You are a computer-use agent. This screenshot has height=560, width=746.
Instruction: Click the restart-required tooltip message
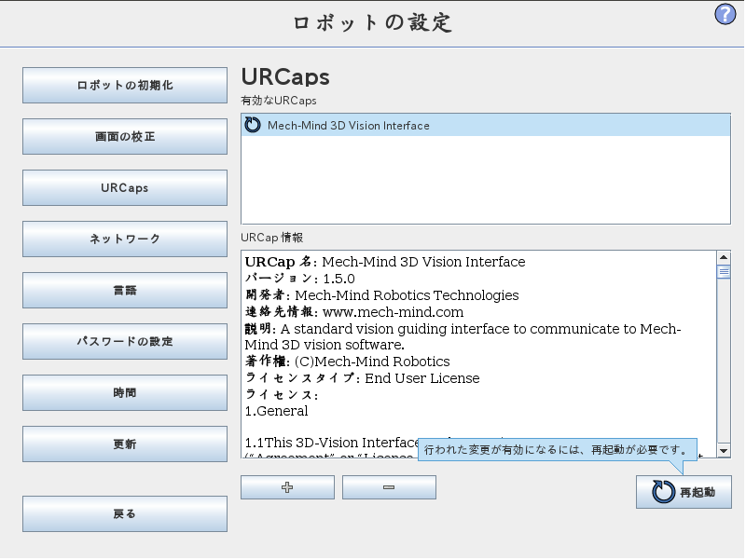tap(557, 450)
